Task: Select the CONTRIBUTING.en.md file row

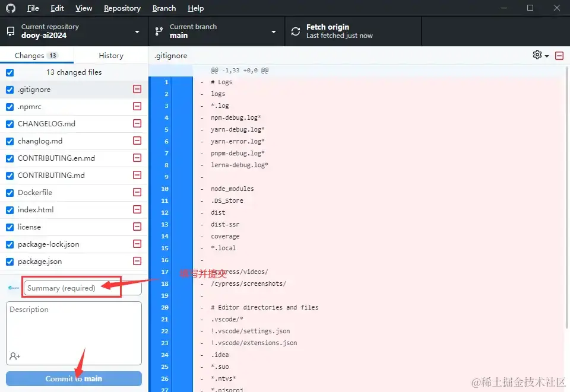Action: coord(74,158)
